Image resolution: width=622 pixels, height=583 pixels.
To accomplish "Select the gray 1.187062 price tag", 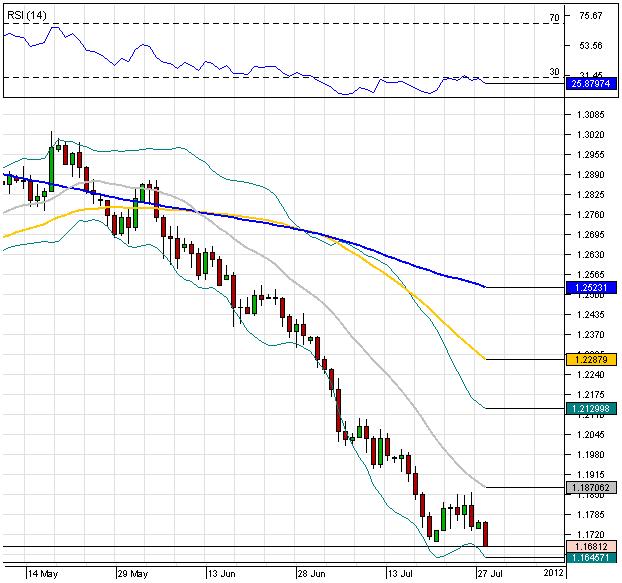I will pyautogui.click(x=591, y=487).
